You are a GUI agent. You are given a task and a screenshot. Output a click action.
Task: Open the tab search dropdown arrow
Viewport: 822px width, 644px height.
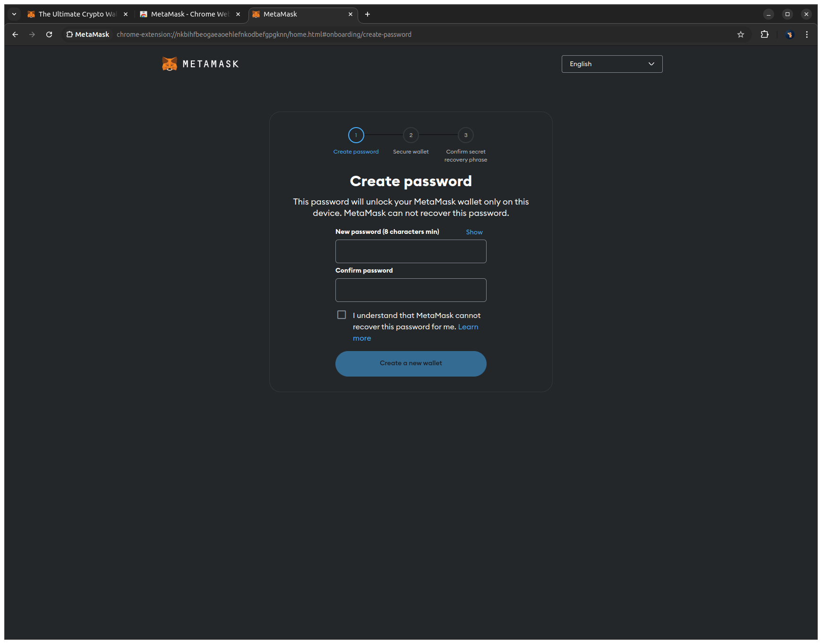[x=14, y=14]
